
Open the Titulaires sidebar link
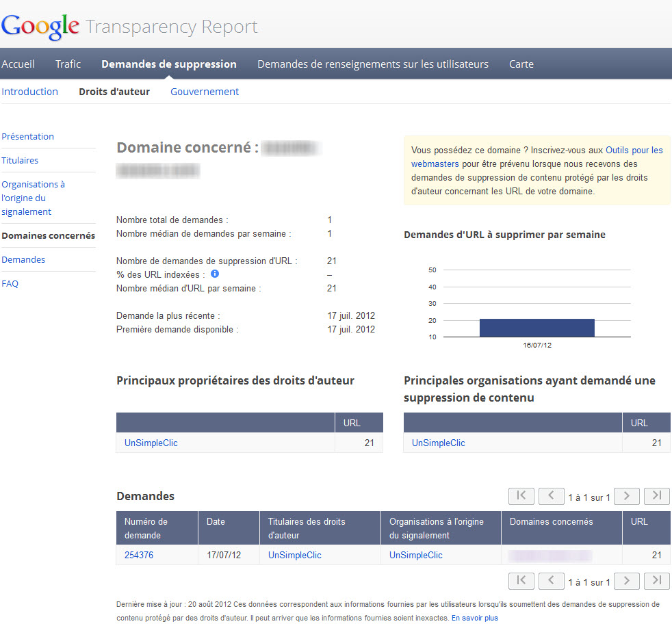point(20,160)
